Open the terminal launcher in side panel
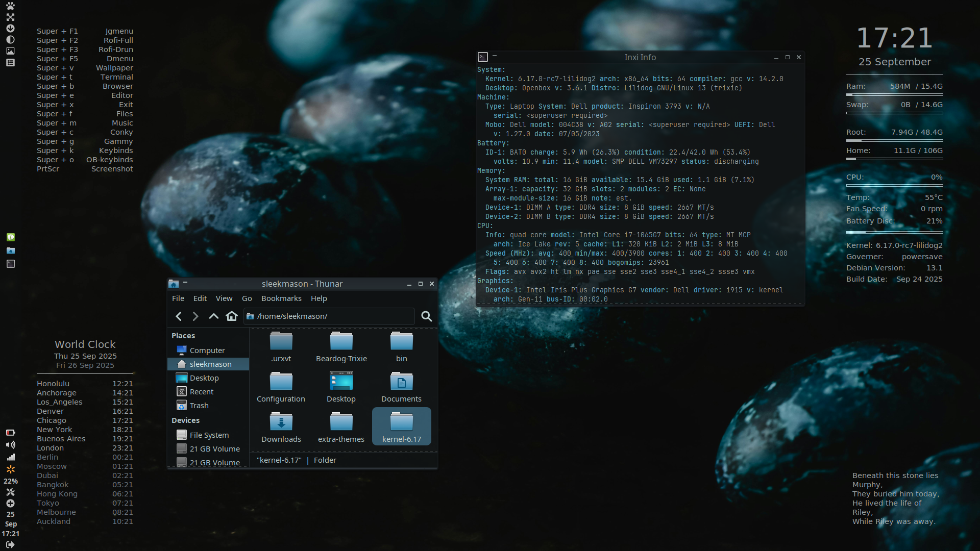Image resolution: width=980 pixels, height=551 pixels. pyautogui.click(x=10, y=264)
